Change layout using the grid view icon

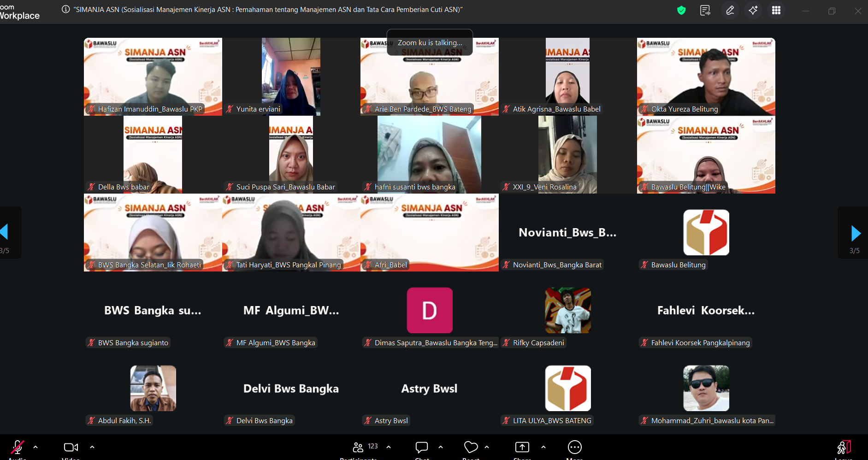pos(776,10)
